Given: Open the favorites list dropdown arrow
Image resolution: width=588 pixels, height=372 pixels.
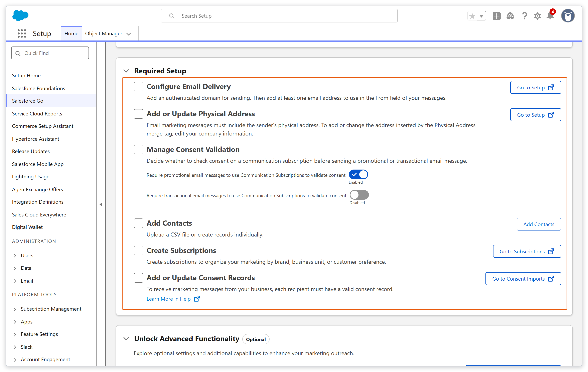Looking at the screenshot, I should [x=481, y=16].
